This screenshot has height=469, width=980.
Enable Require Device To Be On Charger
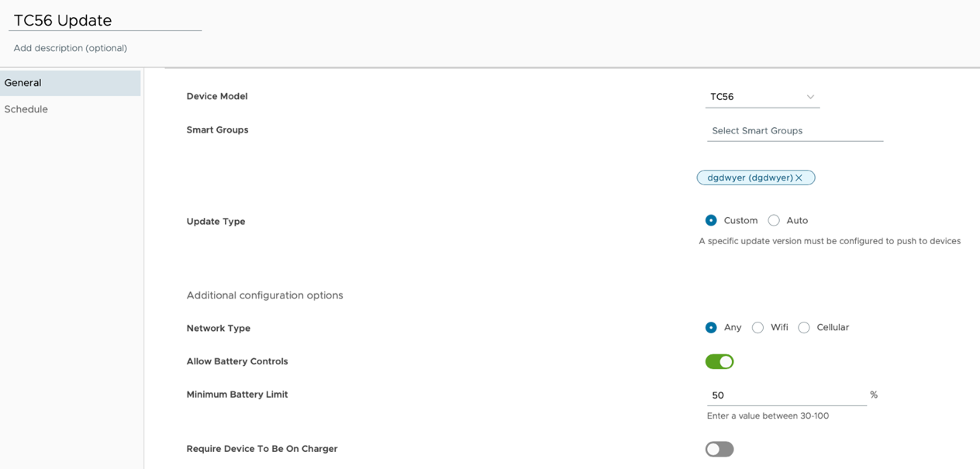coord(719,449)
